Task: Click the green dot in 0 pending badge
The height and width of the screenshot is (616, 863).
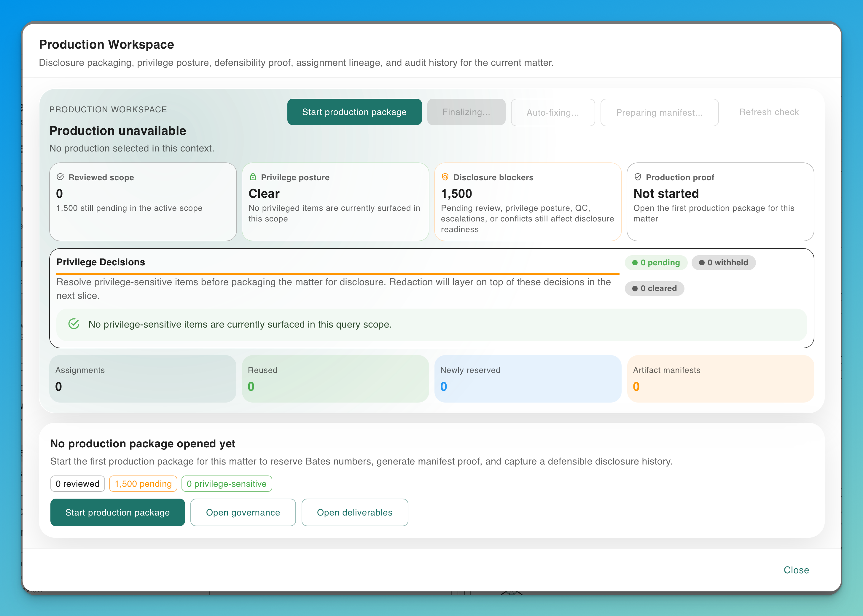Action: [635, 262]
